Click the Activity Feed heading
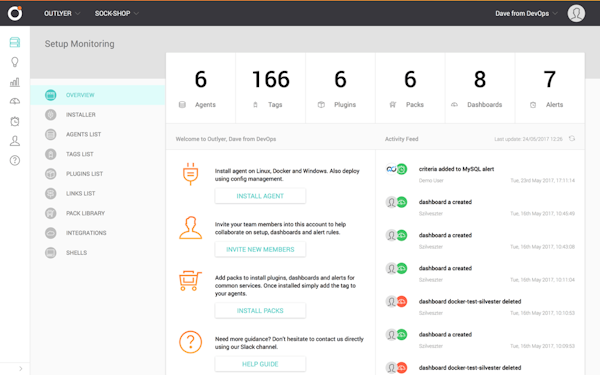The width and height of the screenshot is (600, 375). [x=401, y=139]
